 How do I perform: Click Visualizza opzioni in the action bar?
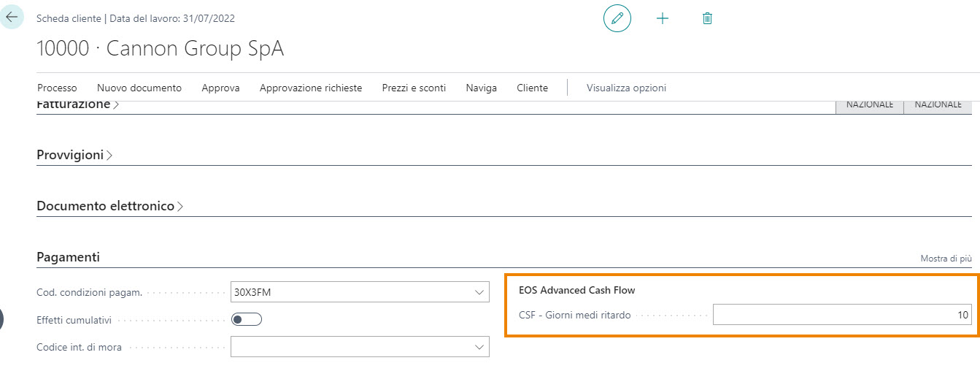626,88
